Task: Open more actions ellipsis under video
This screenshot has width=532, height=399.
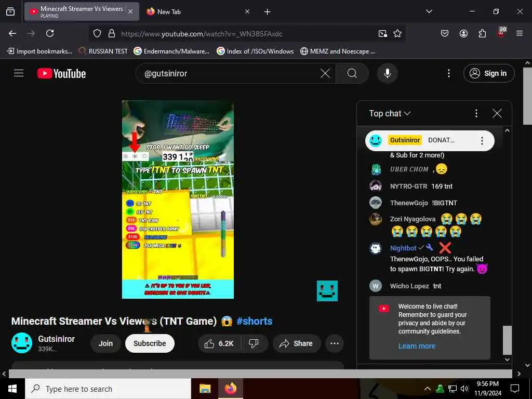Action: tap(335, 344)
